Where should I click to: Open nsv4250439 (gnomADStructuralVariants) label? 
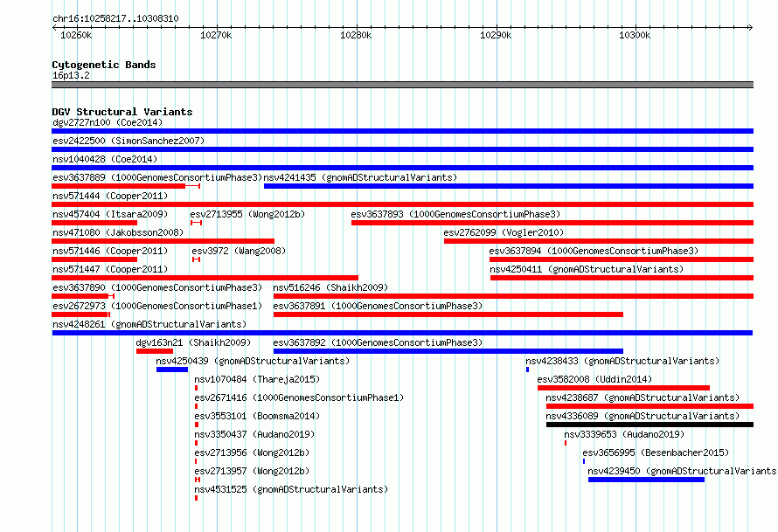point(253,361)
